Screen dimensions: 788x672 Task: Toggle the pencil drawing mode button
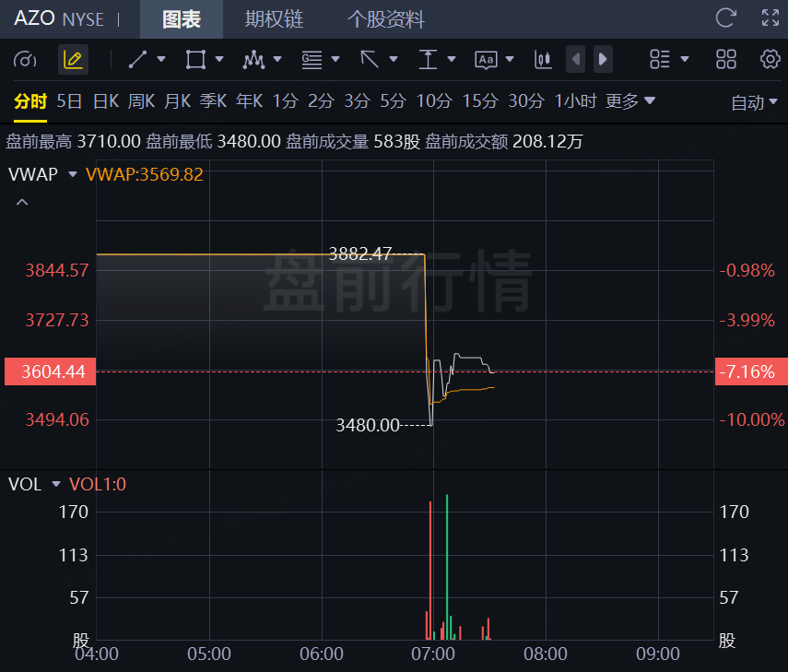(73, 60)
